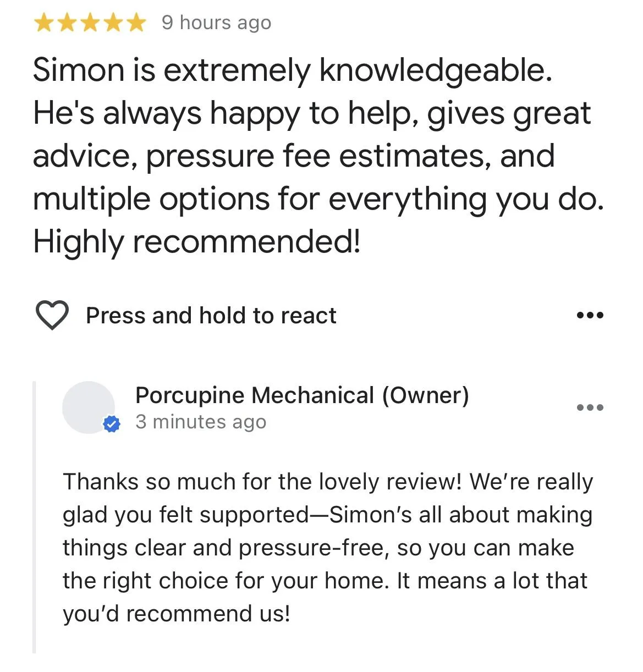The height and width of the screenshot is (672, 643).
Task: Click the blue verified badge icon
Action: (112, 424)
